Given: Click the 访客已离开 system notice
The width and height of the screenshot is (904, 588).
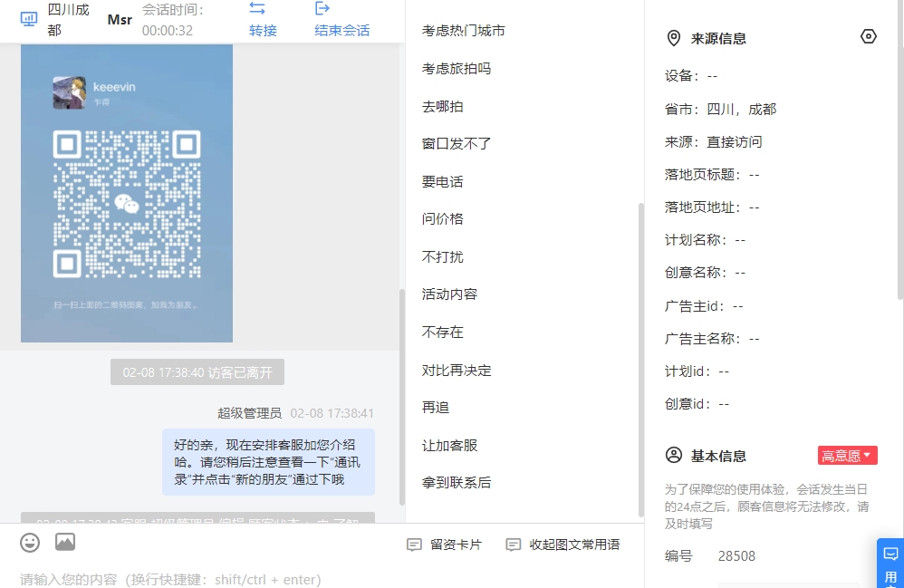Looking at the screenshot, I should coord(197,372).
